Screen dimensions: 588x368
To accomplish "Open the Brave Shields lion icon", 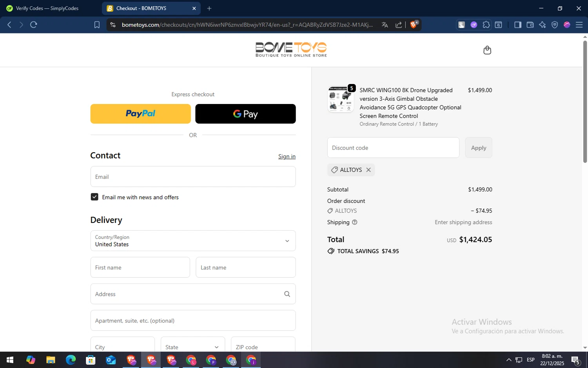I will coord(414,24).
